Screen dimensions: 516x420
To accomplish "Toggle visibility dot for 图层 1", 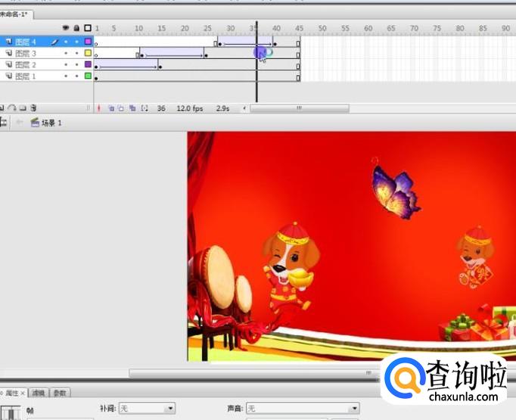I will 66,76.
